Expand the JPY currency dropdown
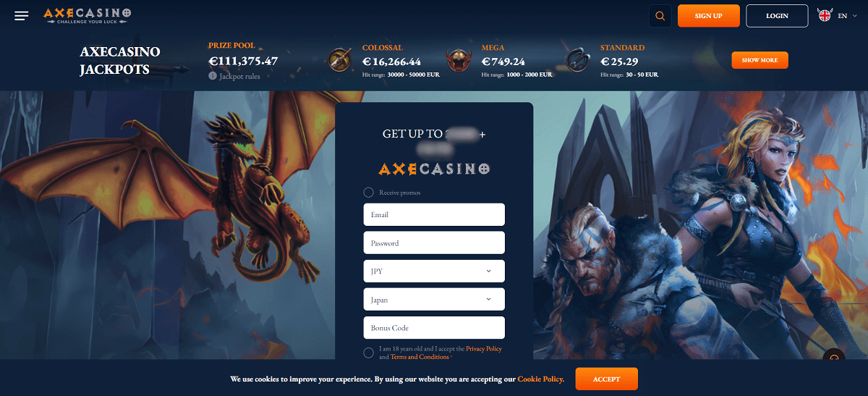This screenshot has height=396, width=868. click(434, 271)
